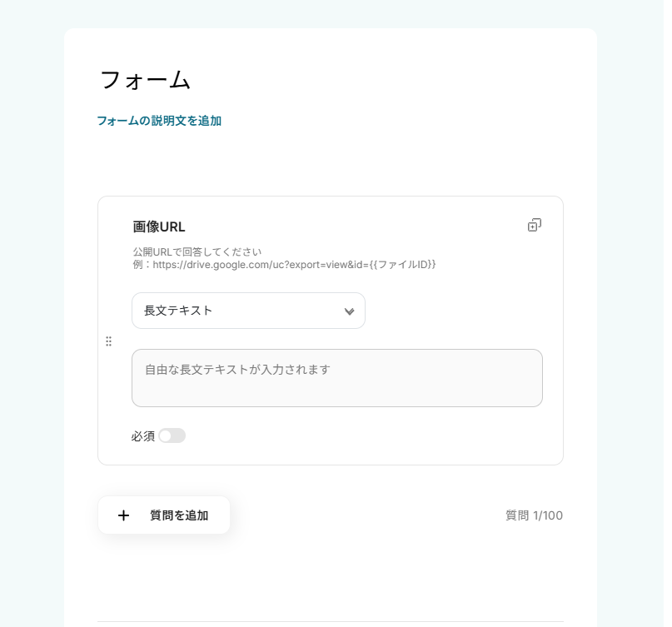
Task: Click the 質問を追加 label text
Action: point(179,515)
